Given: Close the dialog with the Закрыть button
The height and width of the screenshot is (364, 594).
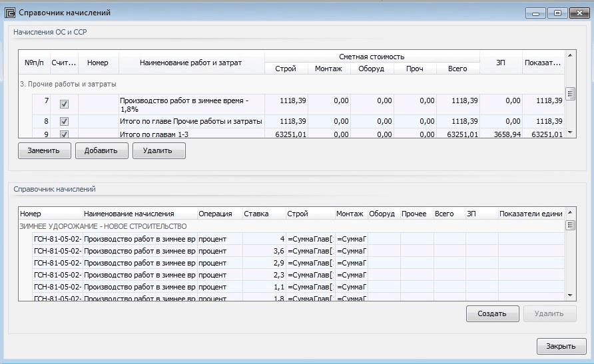Looking at the screenshot, I should (561, 346).
